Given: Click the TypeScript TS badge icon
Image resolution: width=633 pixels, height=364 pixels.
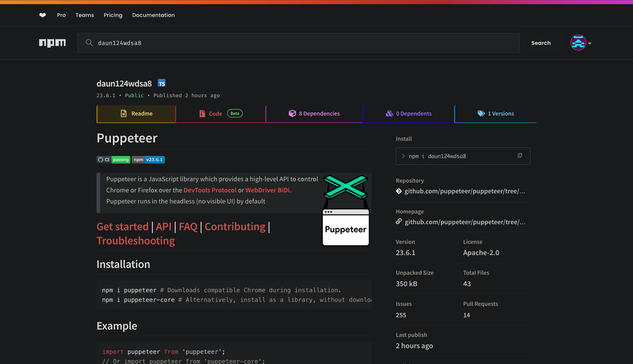Looking at the screenshot, I should [161, 83].
